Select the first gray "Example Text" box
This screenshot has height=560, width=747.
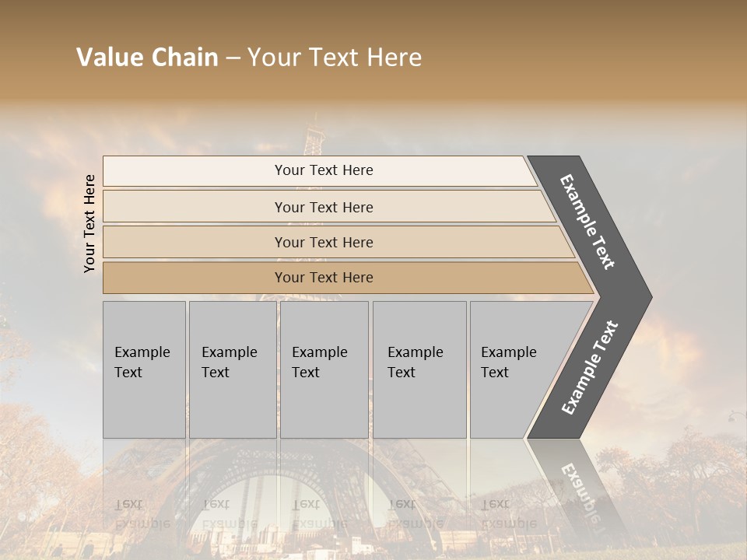(x=144, y=369)
